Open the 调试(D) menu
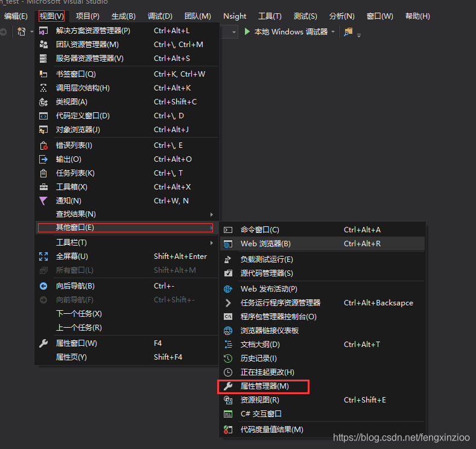Screen dimensions: 476x449 [x=160, y=16]
